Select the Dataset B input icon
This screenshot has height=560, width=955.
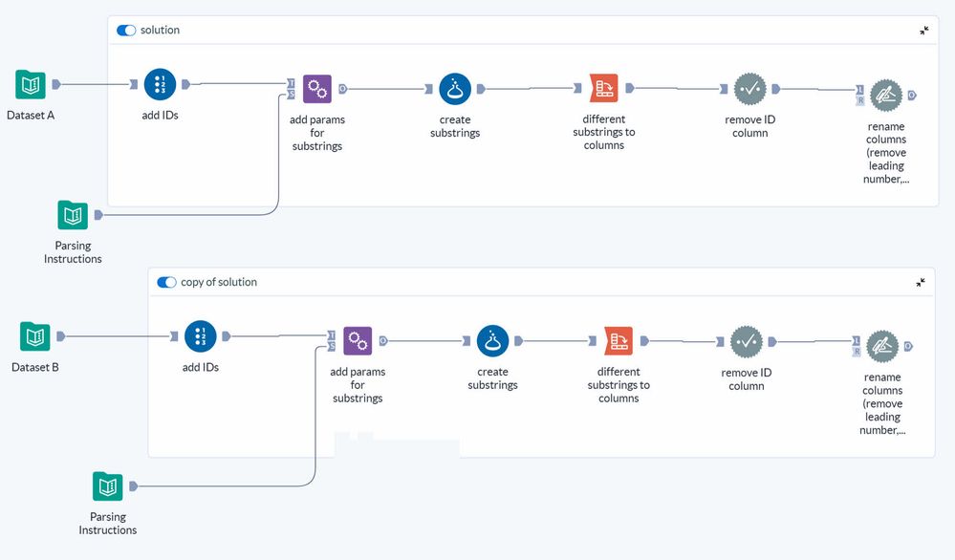35,336
